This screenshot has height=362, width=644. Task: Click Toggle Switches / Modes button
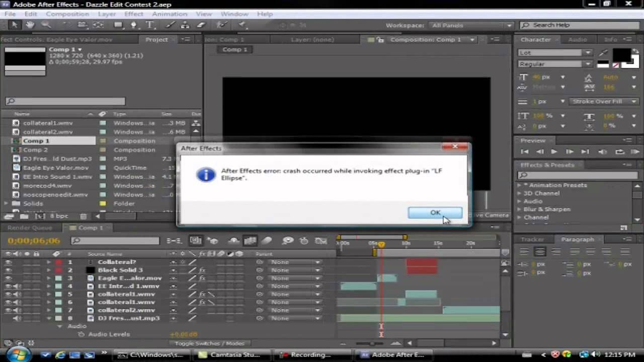pos(210,343)
